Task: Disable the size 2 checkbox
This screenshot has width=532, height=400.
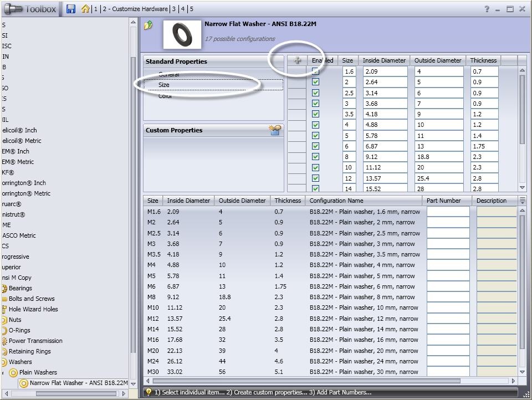Action: point(315,82)
